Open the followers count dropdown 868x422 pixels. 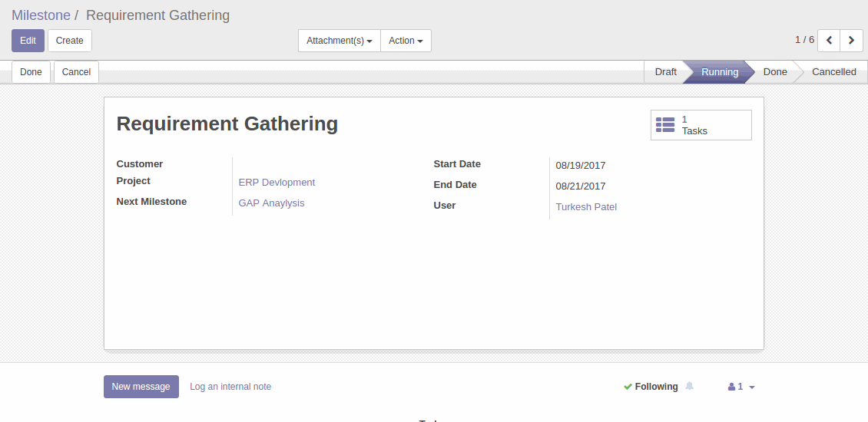741,387
